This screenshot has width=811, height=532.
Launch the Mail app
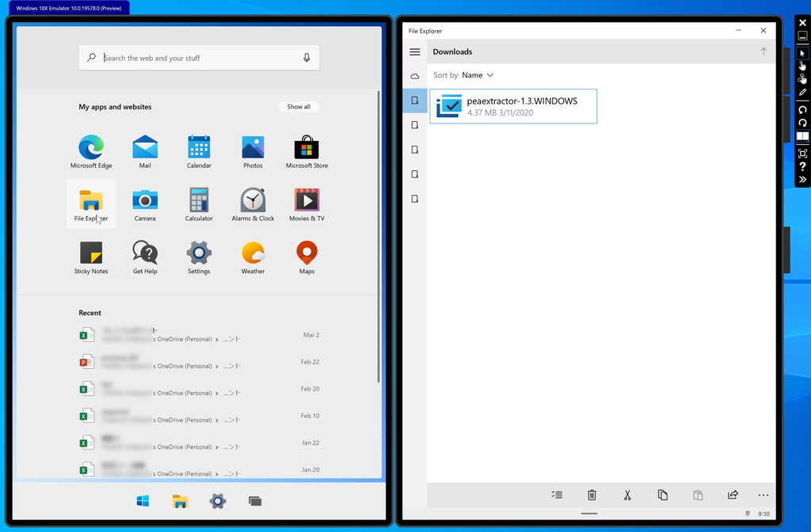pos(145,151)
